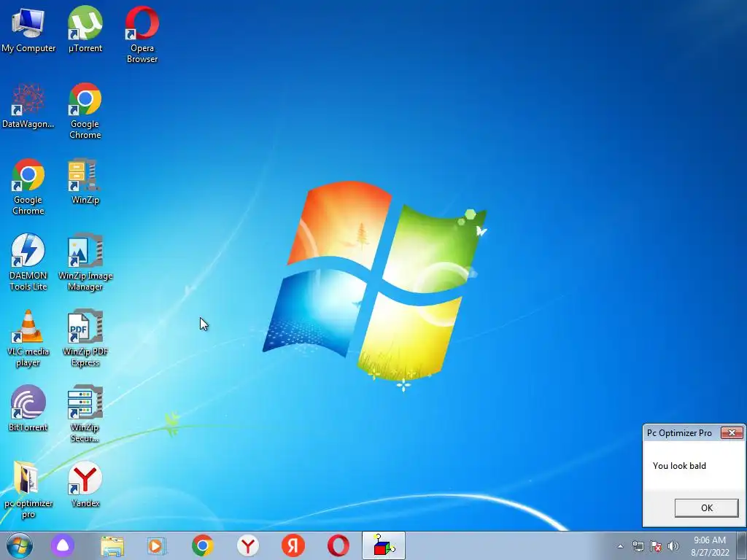Click the Show desktop strip
Viewport: 747px width, 560px height.
pyautogui.click(x=741, y=545)
